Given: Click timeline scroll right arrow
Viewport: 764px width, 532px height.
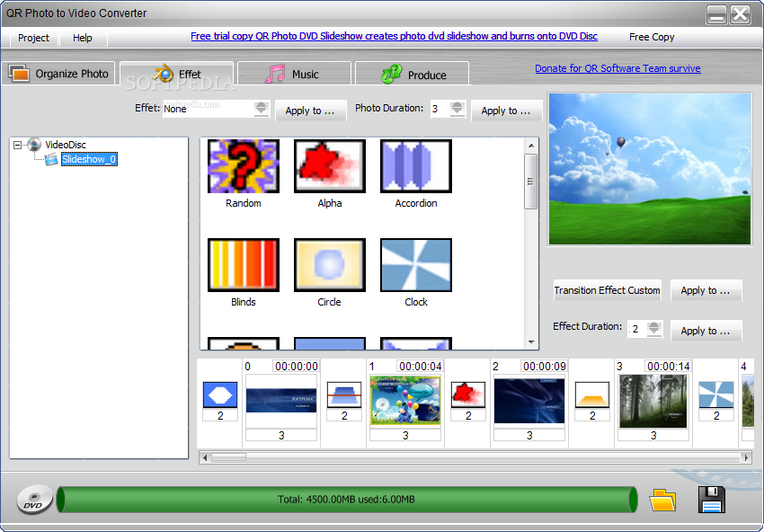Looking at the screenshot, I should tap(745, 457).
